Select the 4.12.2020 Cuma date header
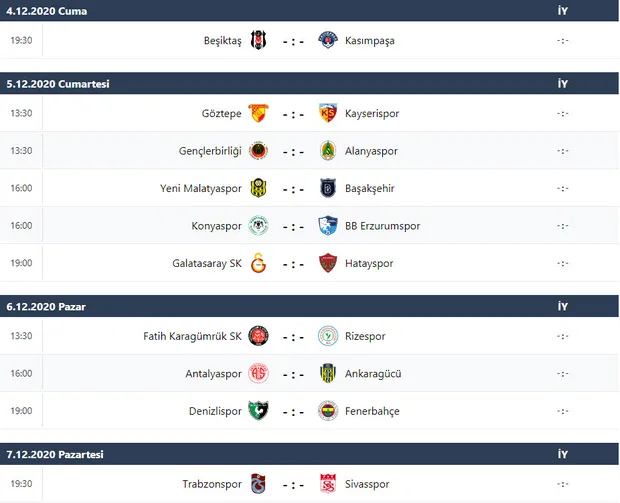 [x=47, y=11]
